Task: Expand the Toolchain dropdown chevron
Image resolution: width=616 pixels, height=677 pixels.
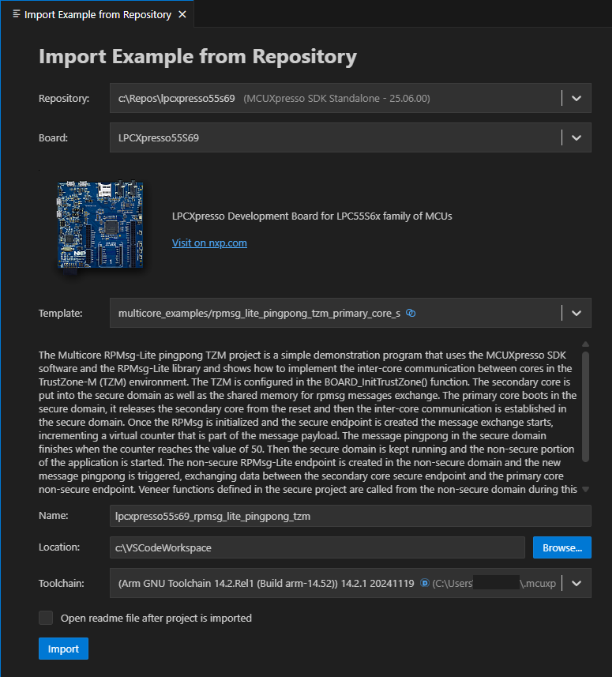Action: [x=577, y=584]
